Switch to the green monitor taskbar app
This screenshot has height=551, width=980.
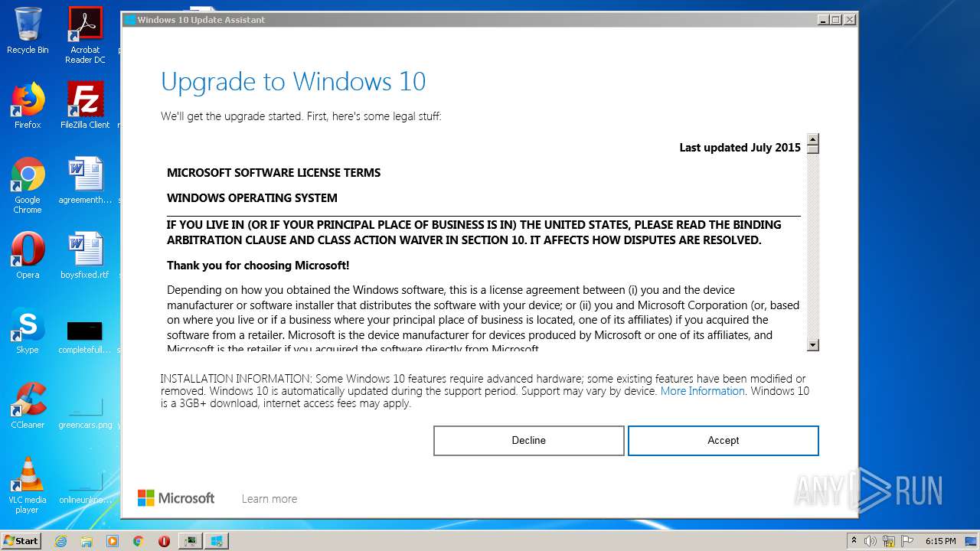(190, 541)
